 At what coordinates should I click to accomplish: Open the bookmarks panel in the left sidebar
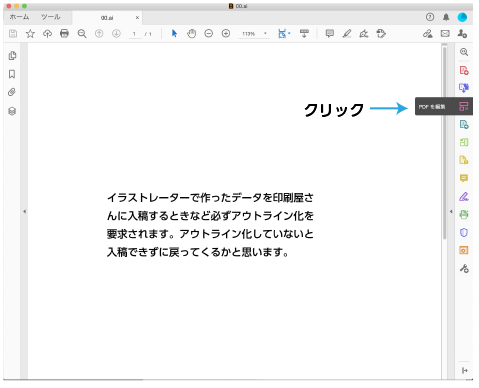[x=12, y=74]
